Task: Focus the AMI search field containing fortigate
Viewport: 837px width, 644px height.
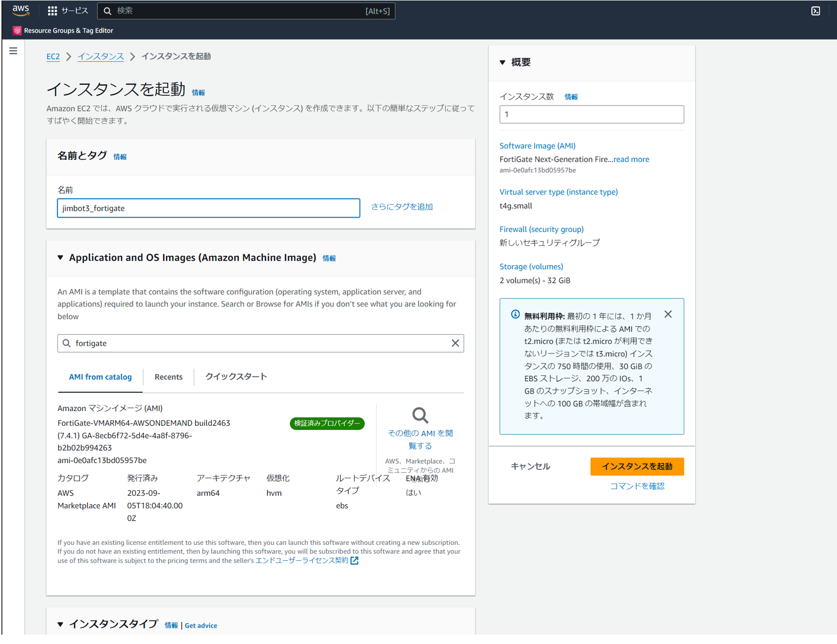Action: pos(261,343)
